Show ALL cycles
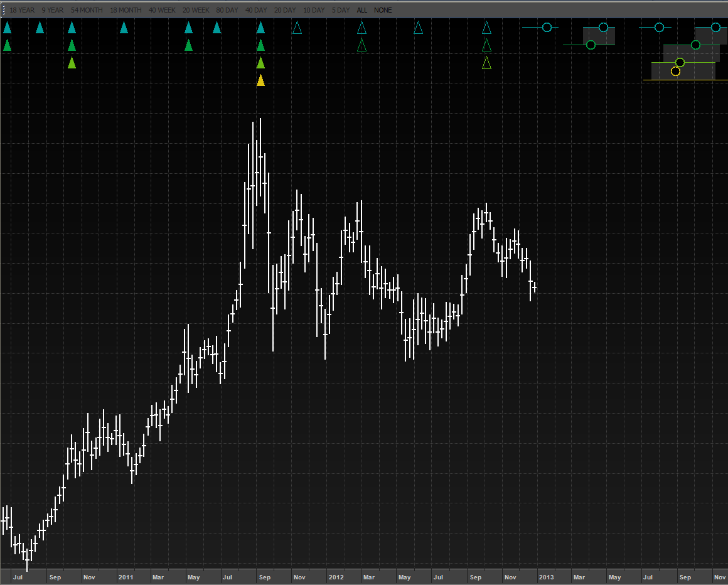Viewport: 728px width, 585px height. (x=362, y=10)
